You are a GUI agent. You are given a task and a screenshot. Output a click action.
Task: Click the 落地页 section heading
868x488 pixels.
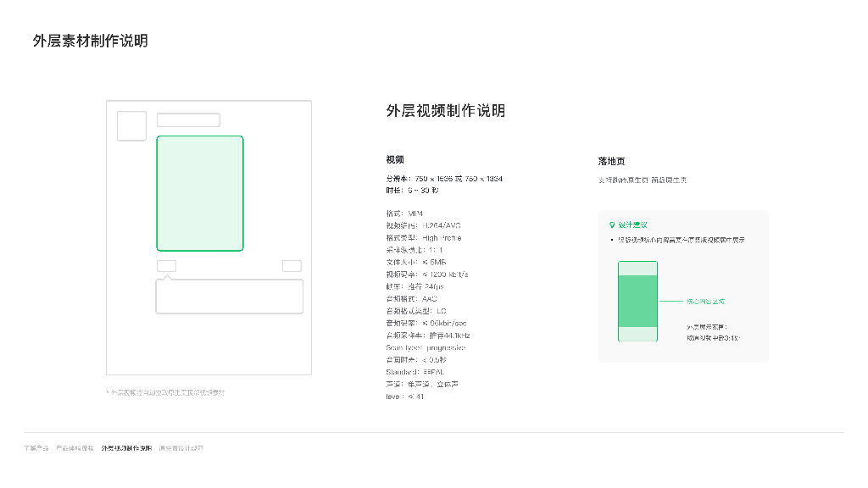point(611,161)
